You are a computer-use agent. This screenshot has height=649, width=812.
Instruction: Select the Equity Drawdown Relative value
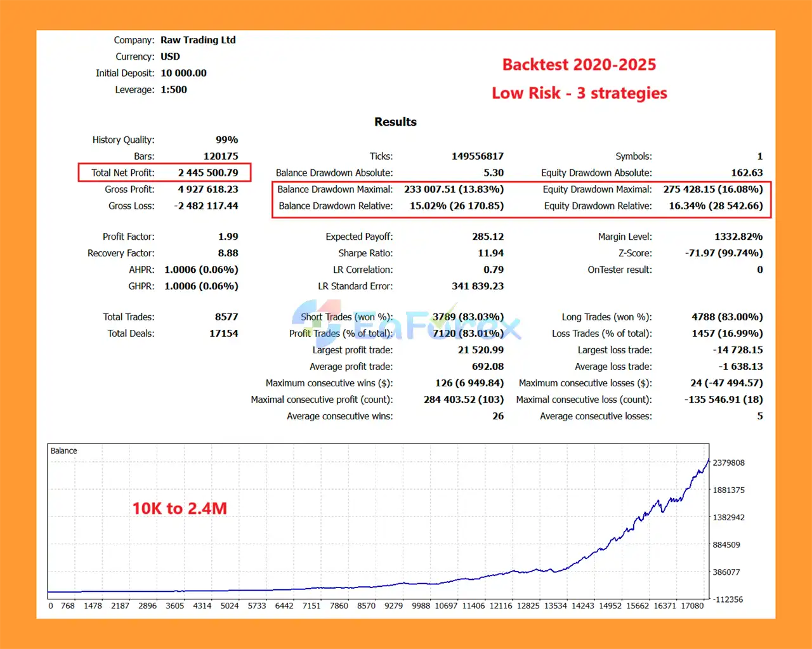click(716, 206)
